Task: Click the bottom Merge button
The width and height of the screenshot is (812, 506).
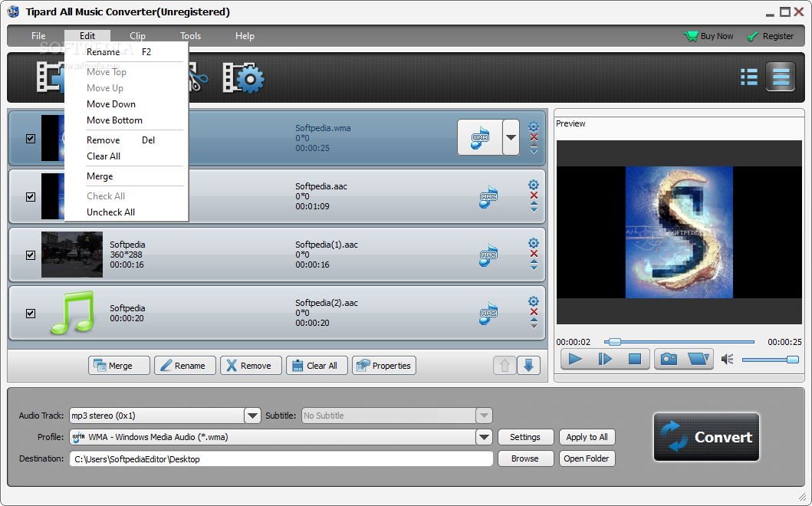Action: pyautogui.click(x=119, y=366)
